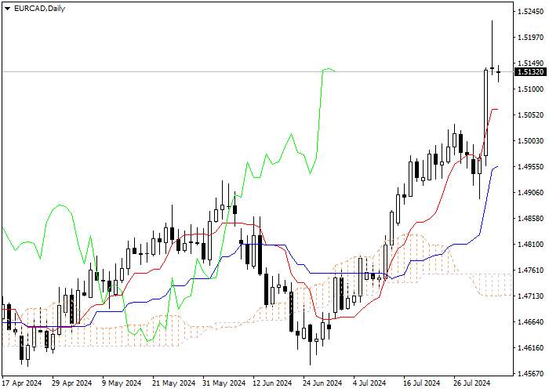This screenshot has height=392, width=549.
Task: Select the 21 May 2024 date label
Action: tap(173, 383)
